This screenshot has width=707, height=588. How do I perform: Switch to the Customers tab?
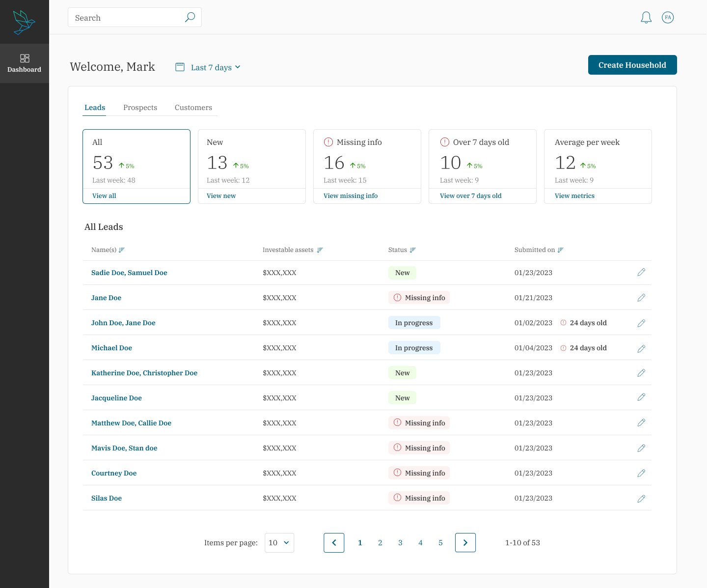(x=193, y=108)
